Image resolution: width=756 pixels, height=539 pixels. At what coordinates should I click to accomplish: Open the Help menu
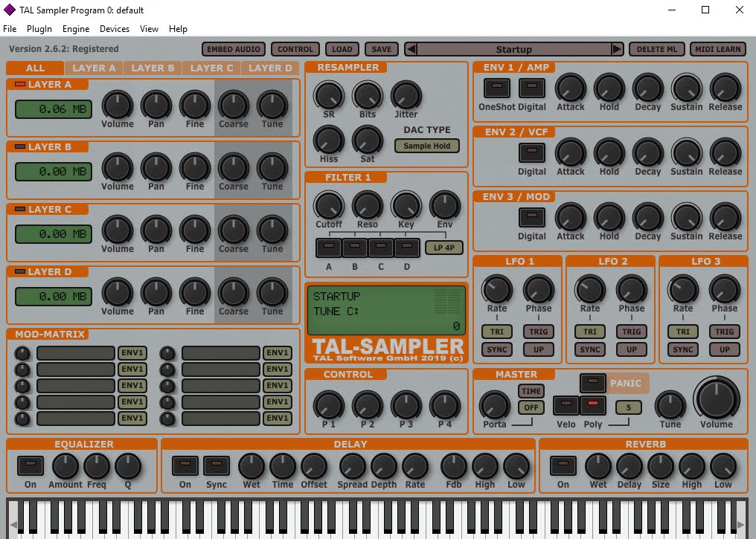pos(178,29)
